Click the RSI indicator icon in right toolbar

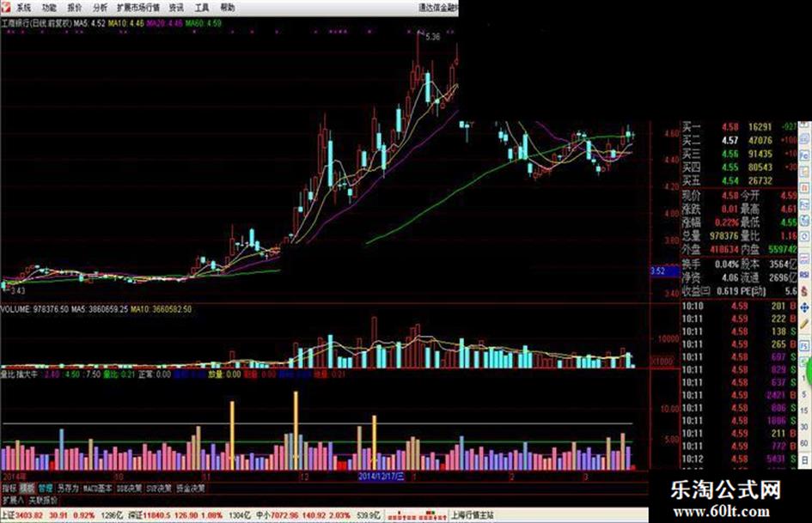tap(804, 275)
